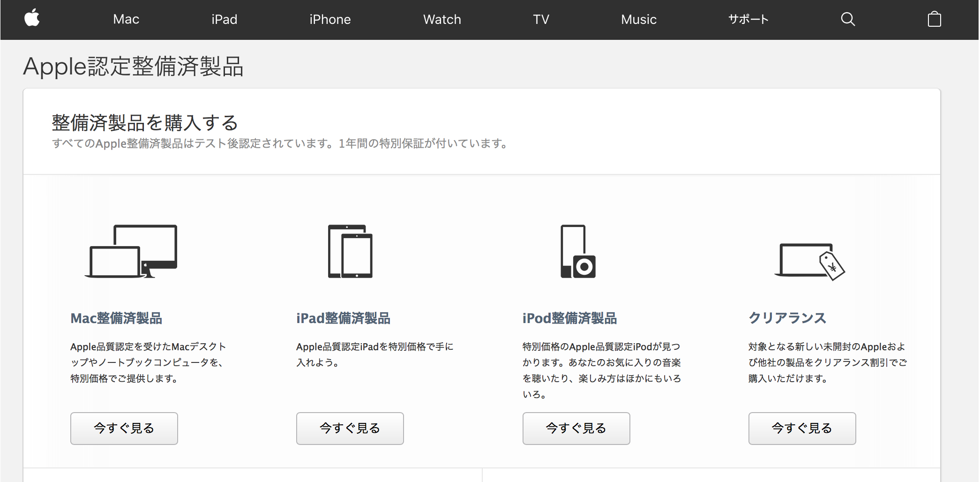Open the Watch menu item
This screenshot has width=980, height=482.
[x=442, y=19]
